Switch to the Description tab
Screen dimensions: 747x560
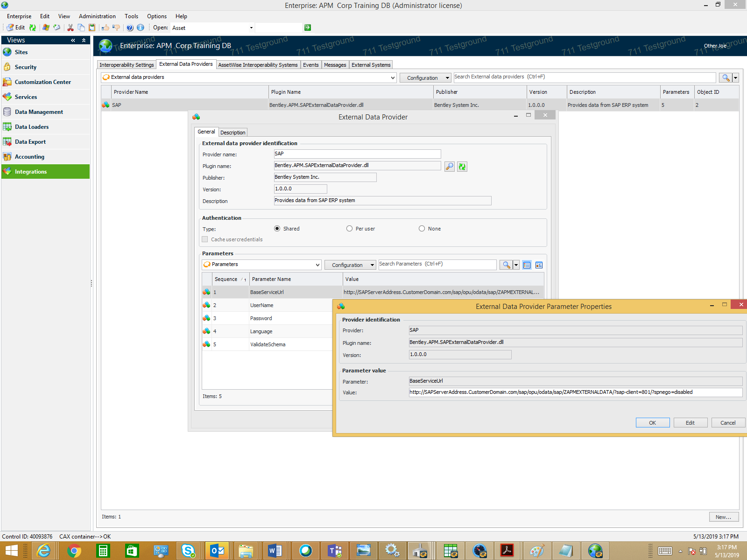coord(233,133)
